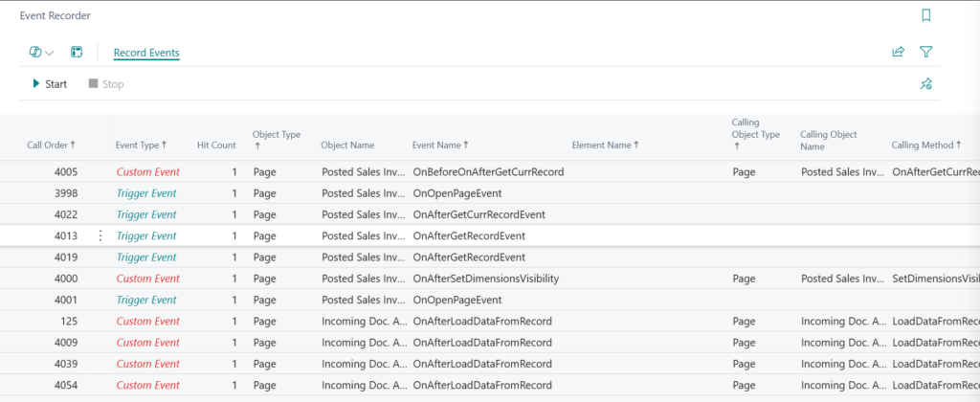The height and width of the screenshot is (402, 980).
Task: Show row options for call order 4013
Action: [x=100, y=235]
